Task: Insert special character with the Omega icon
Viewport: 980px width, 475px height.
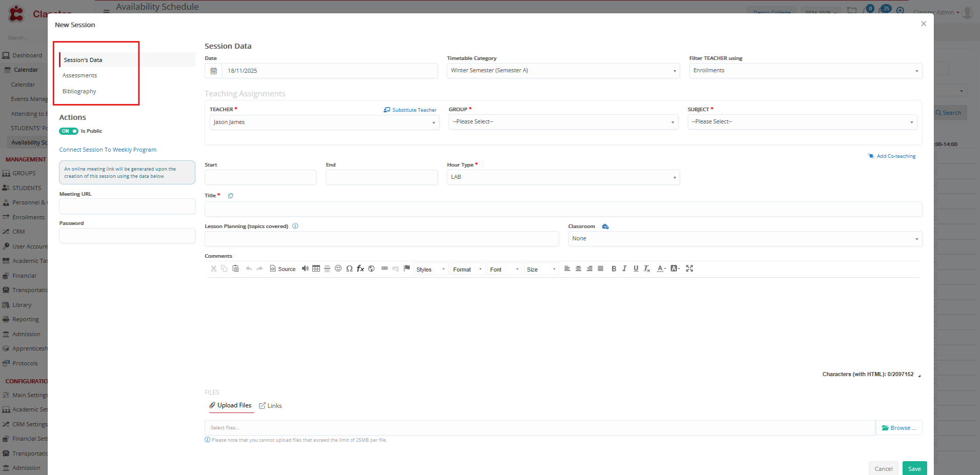Action: [349, 269]
